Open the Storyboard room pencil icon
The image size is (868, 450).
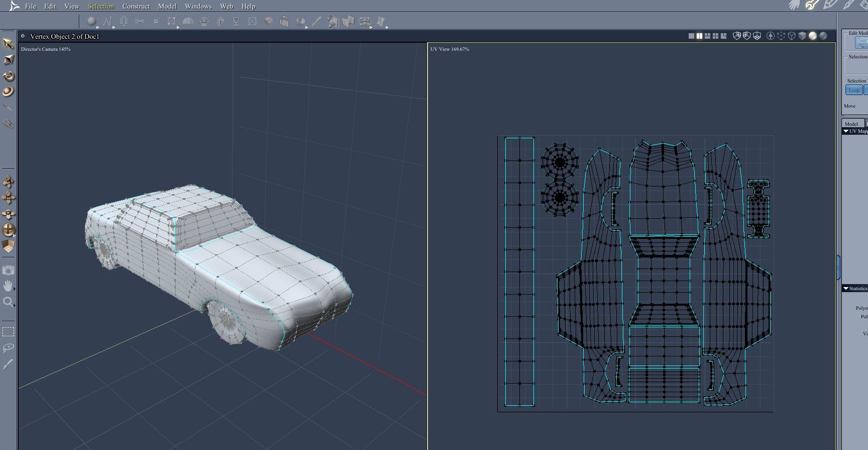[x=830, y=5]
